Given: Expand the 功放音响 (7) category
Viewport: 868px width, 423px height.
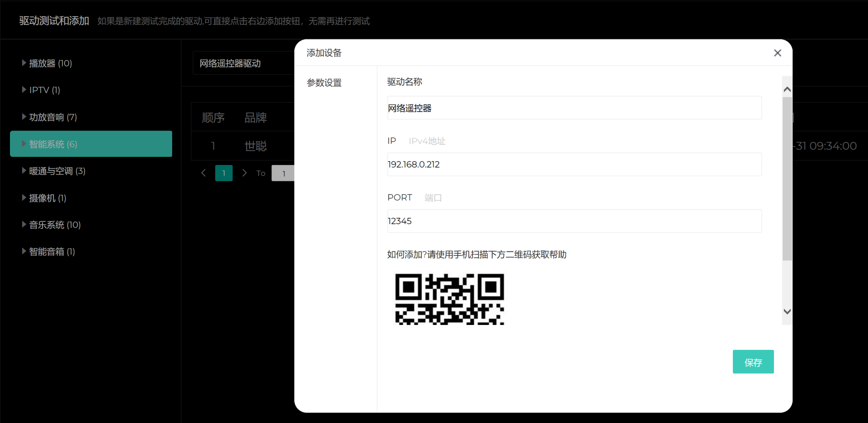Looking at the screenshot, I should coord(24,117).
